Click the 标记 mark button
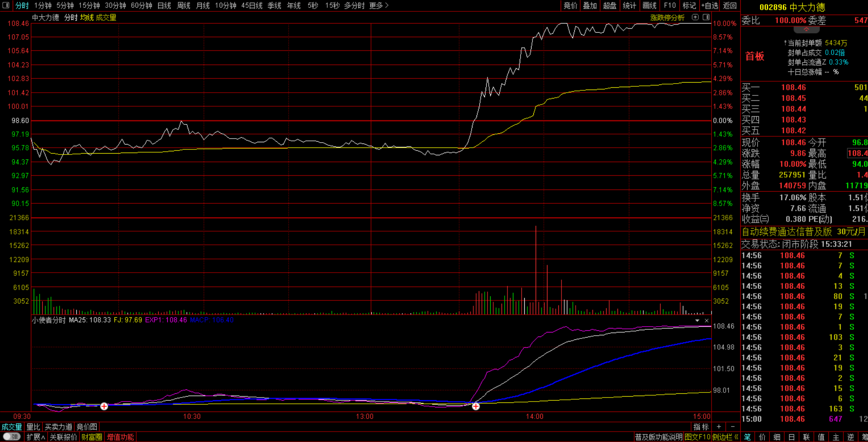The width and height of the screenshot is (868, 442). point(689,5)
